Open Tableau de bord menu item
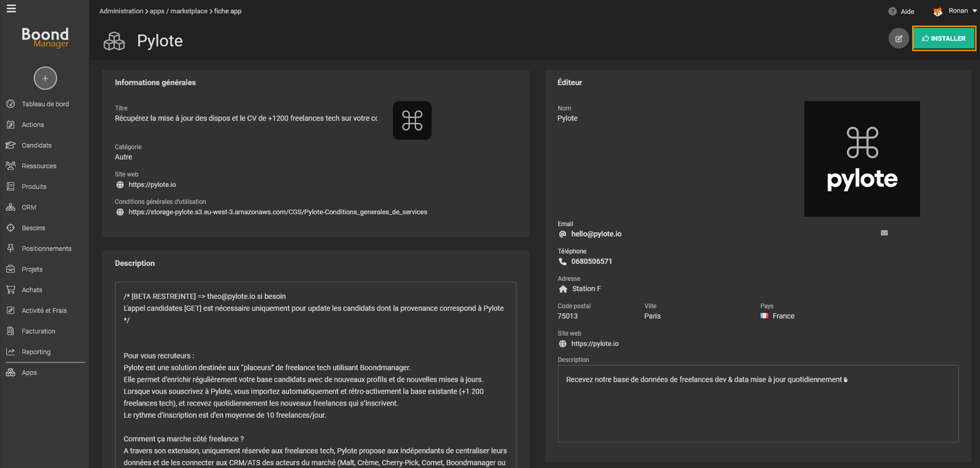 click(x=45, y=104)
